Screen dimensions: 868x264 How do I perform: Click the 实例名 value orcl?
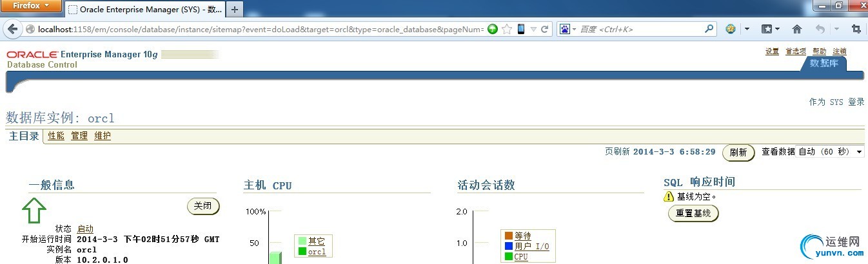[x=86, y=249]
